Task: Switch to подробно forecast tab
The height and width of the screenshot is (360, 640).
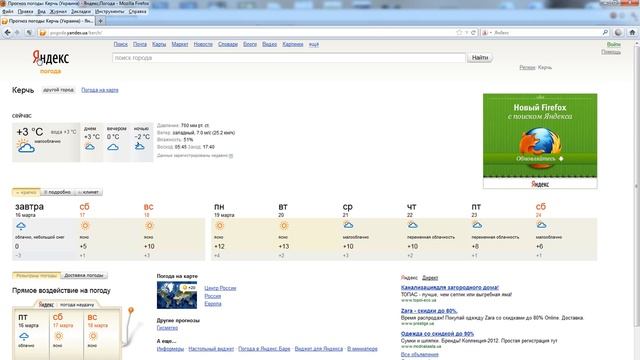Action: pos(58,192)
